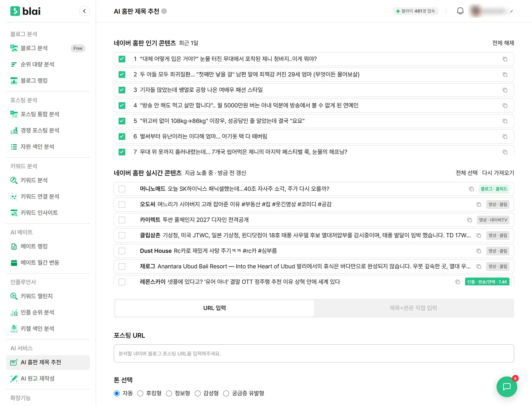Copy the 머니노매드 realtime title
Viewport: 532px width, 406px height.
click(471, 189)
